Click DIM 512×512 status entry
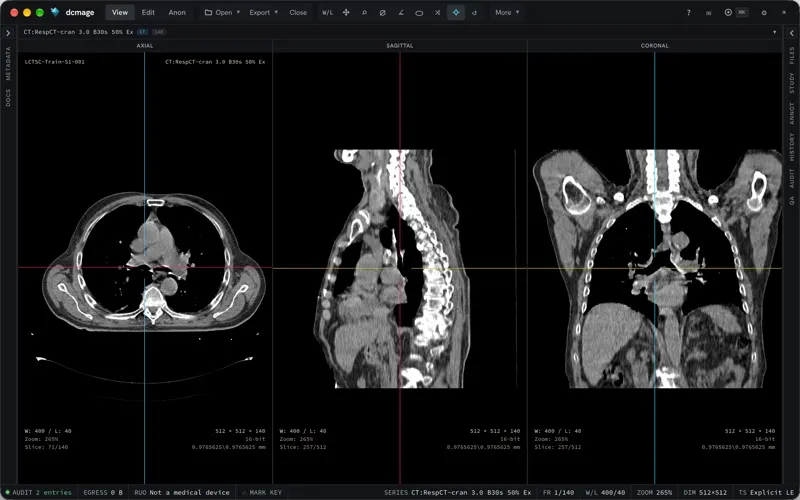This screenshot has height=500, width=800. click(x=705, y=492)
